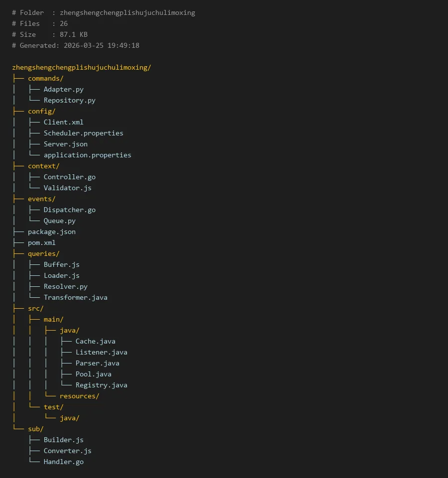Select the src/ folder

pos(35,308)
